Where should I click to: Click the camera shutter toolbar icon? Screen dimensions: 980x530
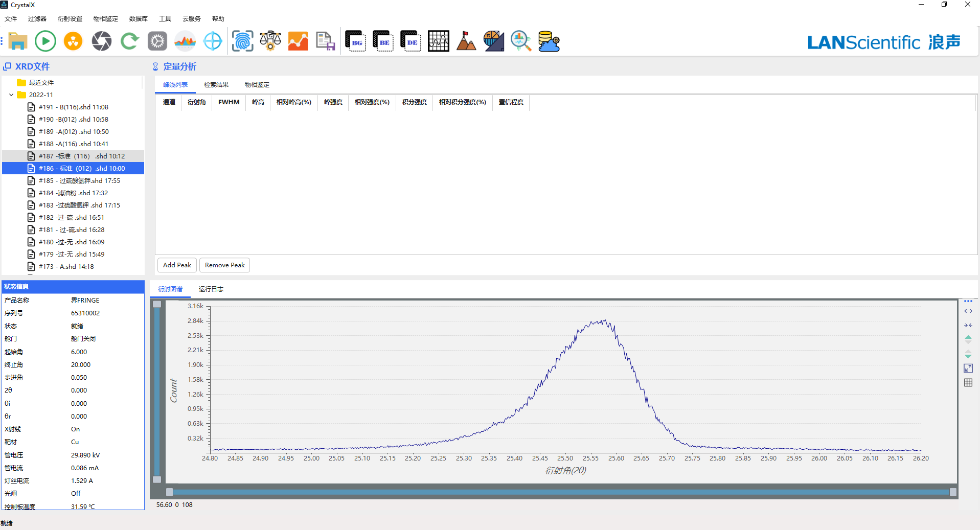click(x=101, y=41)
